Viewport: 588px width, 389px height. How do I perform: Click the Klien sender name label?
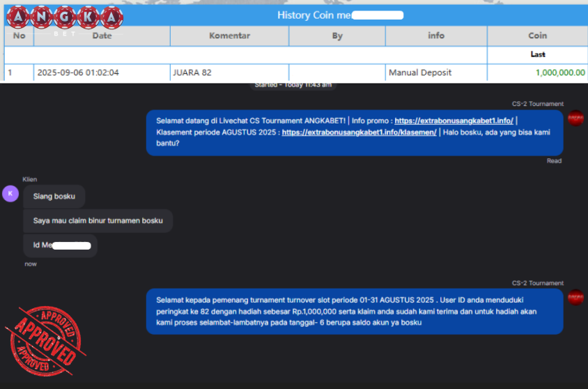pyautogui.click(x=30, y=179)
